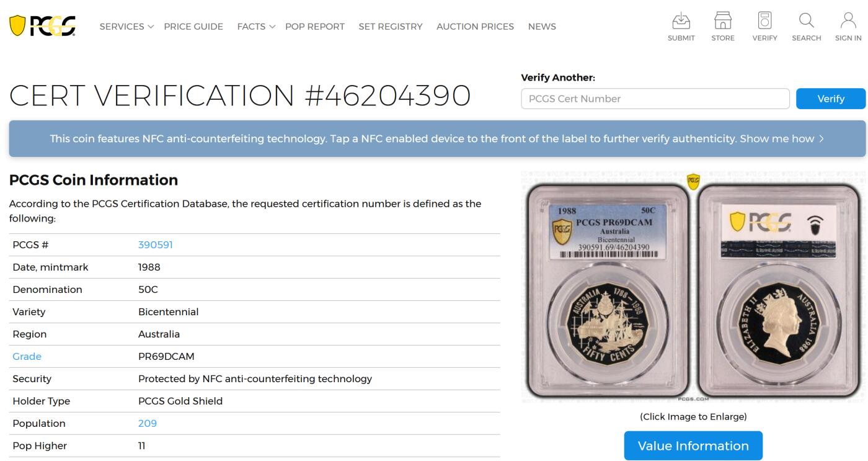Image resolution: width=868 pixels, height=461 pixels.
Task: Open the Set Registry page
Action: [390, 27]
